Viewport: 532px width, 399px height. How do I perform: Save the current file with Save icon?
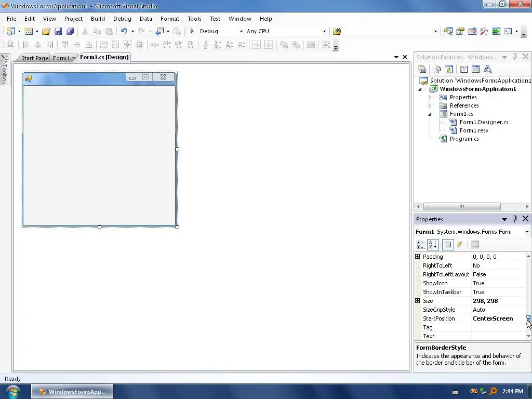pos(58,31)
